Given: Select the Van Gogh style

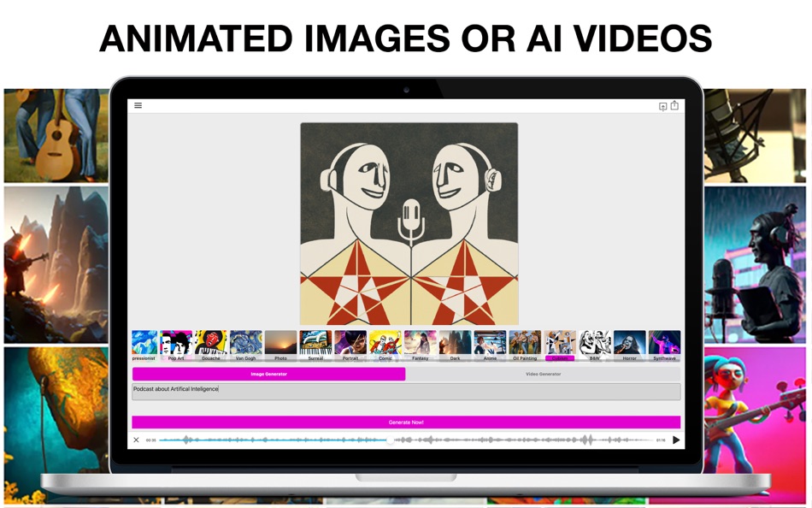Looking at the screenshot, I should tap(246, 346).
